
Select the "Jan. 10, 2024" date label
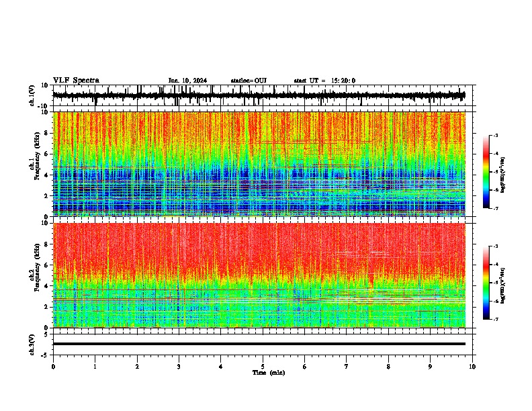click(x=187, y=81)
